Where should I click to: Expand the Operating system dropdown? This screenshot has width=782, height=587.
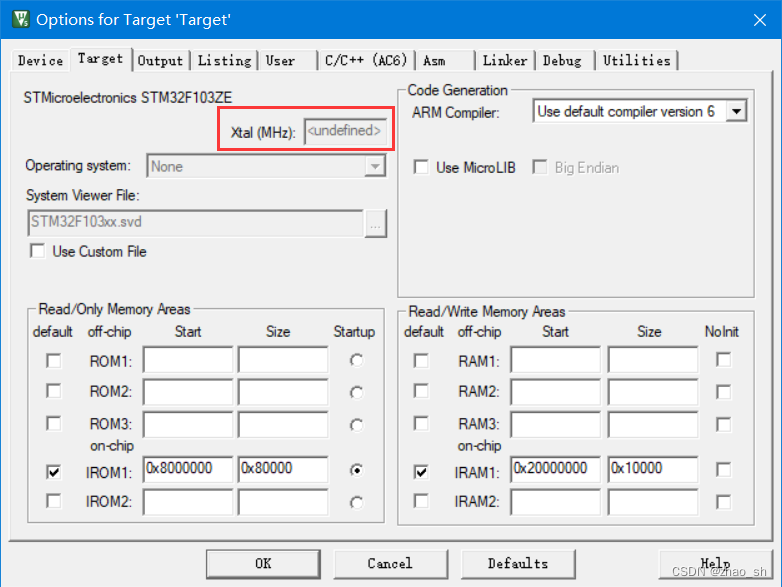pyautogui.click(x=375, y=166)
